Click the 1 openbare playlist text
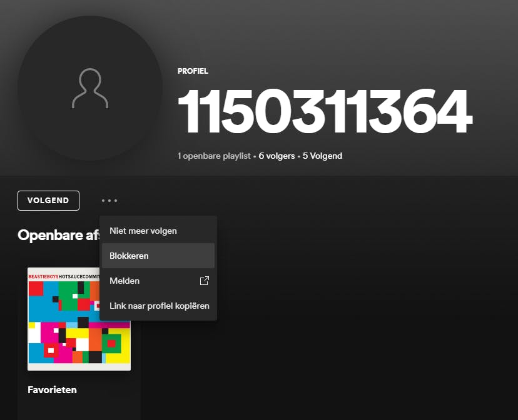The height and width of the screenshot is (420, 518). 214,156
